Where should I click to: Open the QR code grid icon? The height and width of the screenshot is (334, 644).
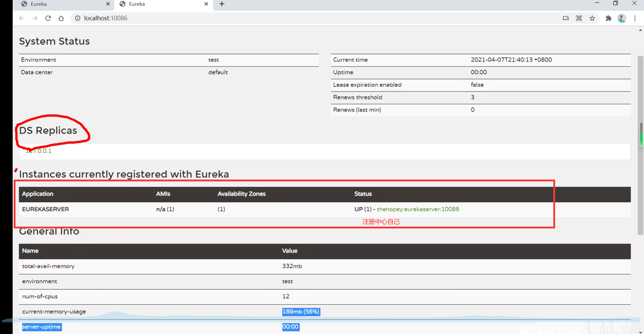[x=579, y=18]
